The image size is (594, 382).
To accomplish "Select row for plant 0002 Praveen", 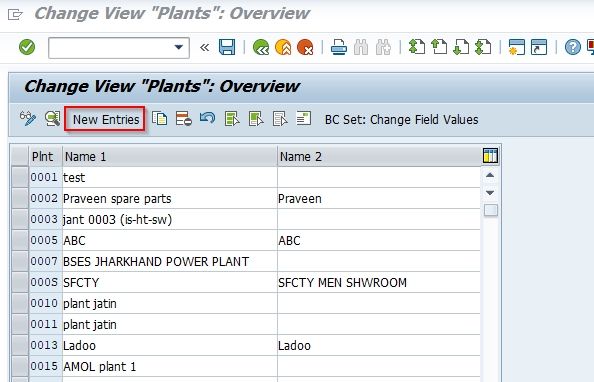I will (x=20, y=199).
